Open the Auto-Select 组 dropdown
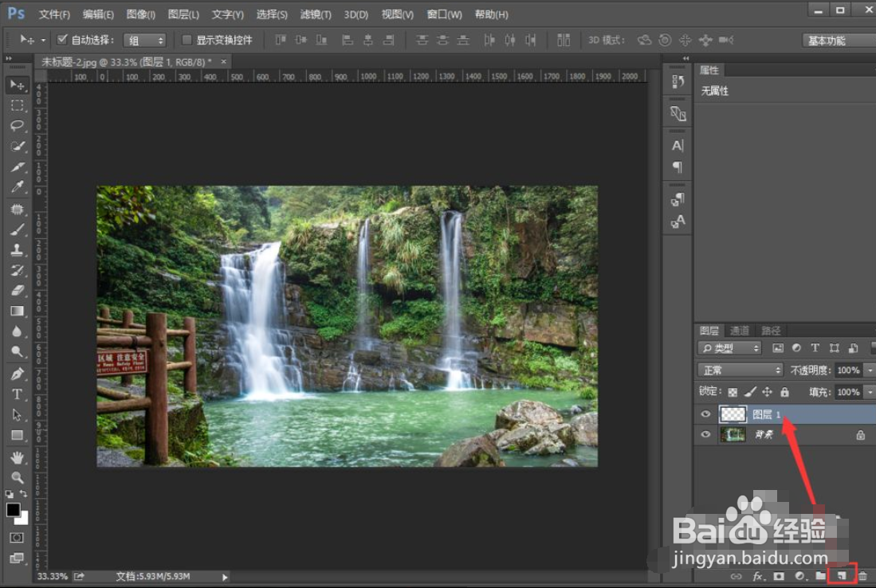Image resolution: width=876 pixels, height=588 pixels. point(145,40)
